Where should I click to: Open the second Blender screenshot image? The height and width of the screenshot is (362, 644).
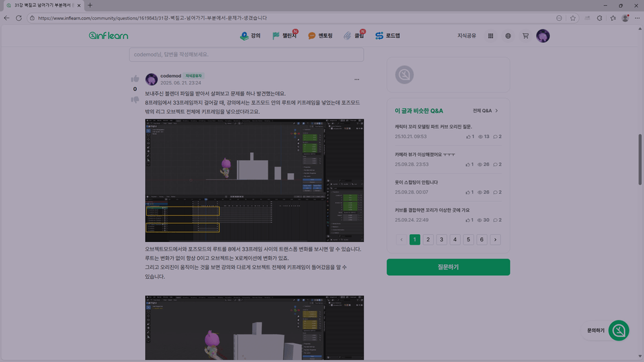pyautogui.click(x=254, y=328)
